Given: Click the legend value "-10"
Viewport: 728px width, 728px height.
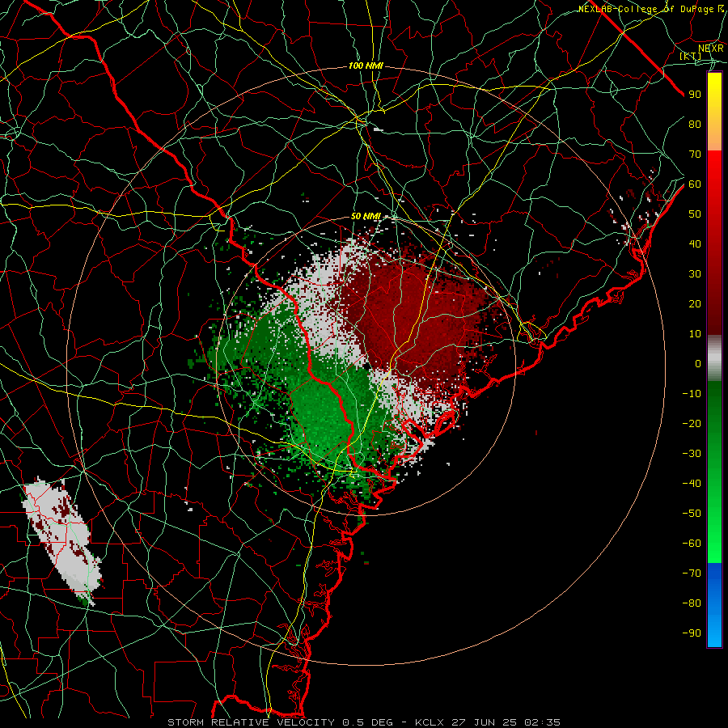Looking at the screenshot, I should pyautogui.click(x=692, y=394).
